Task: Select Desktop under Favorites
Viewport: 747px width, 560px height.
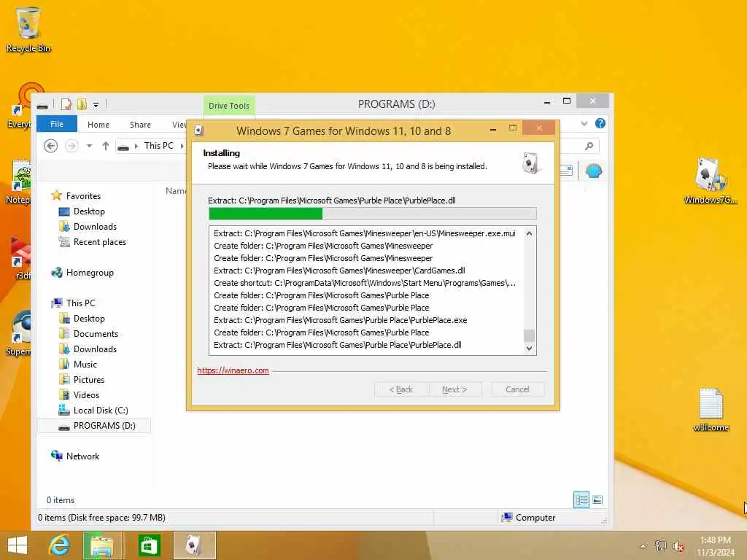Action: pos(88,211)
